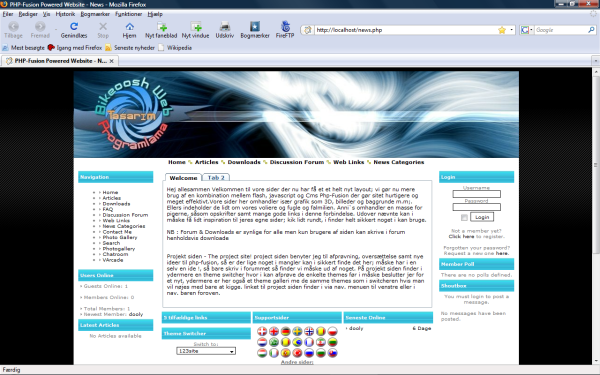The width and height of the screenshot is (600, 375).
Task: Open search engine selector dropdown
Action: [527, 30]
